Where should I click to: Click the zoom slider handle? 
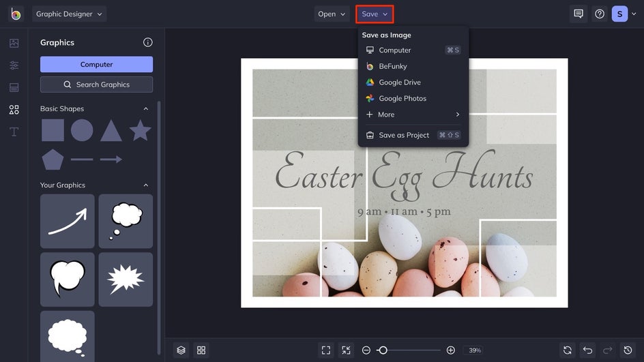click(383, 350)
